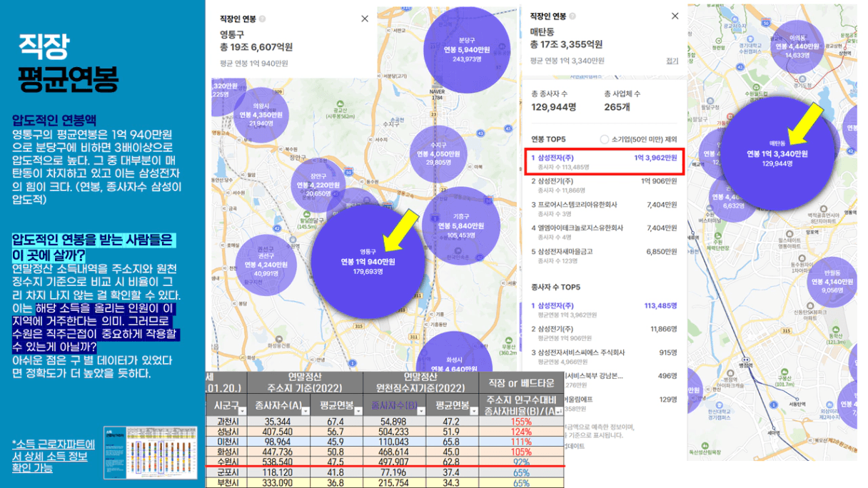Click the 이천시 table cell
Viewport: 868px width, 488px height.
click(226, 442)
